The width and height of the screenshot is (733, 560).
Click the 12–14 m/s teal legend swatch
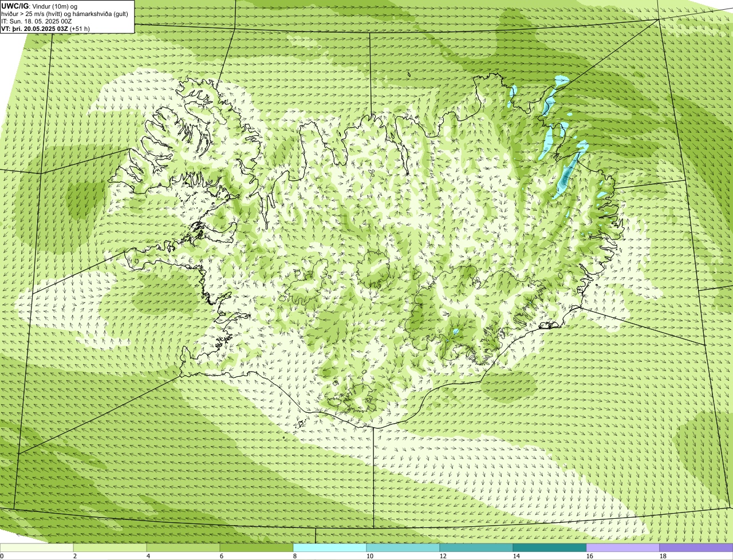click(476, 548)
